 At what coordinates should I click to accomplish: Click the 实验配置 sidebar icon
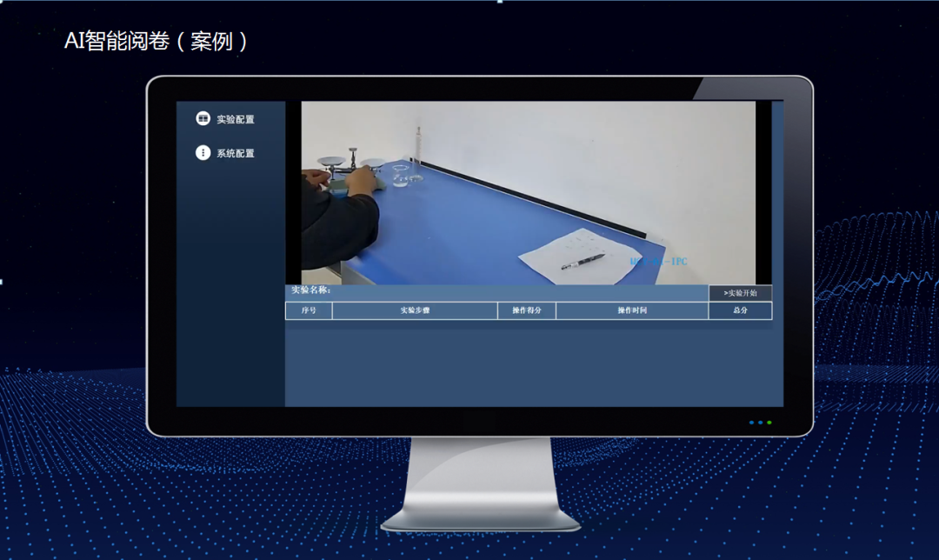[203, 118]
